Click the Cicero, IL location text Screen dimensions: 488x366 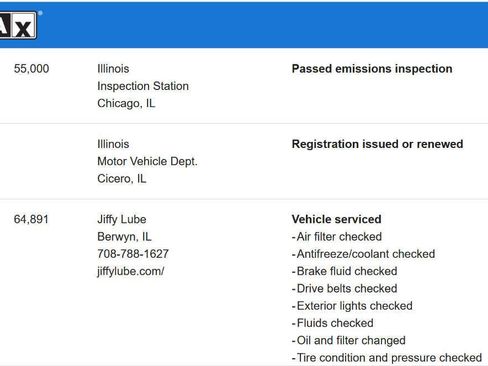[x=122, y=179]
